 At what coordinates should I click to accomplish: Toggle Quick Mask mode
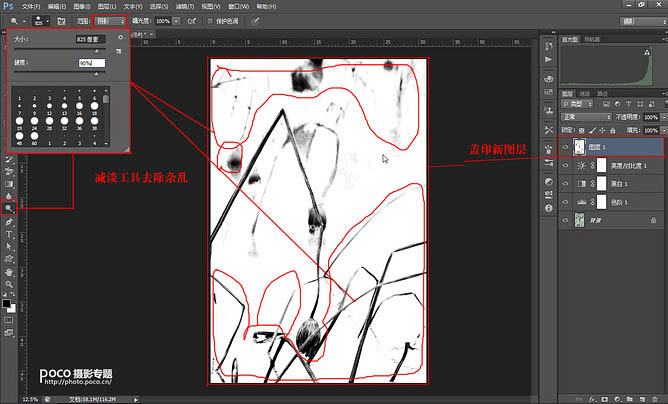coord(9,320)
